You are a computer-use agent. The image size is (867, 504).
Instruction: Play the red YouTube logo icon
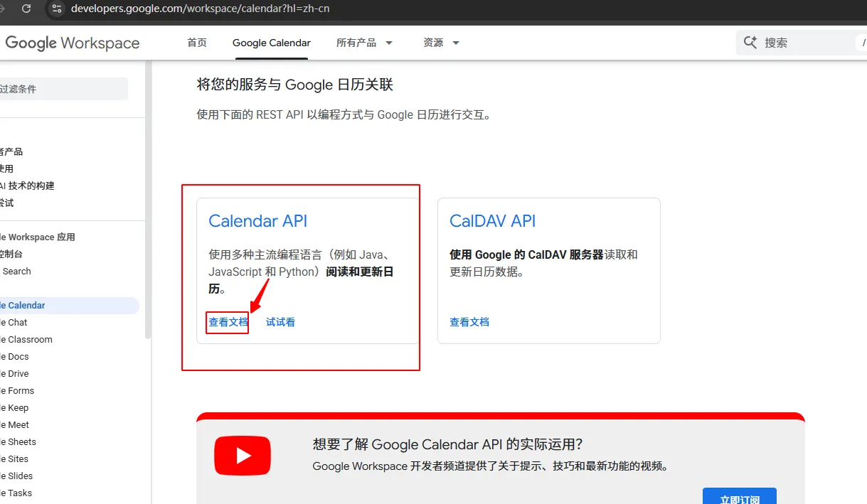pos(243,456)
